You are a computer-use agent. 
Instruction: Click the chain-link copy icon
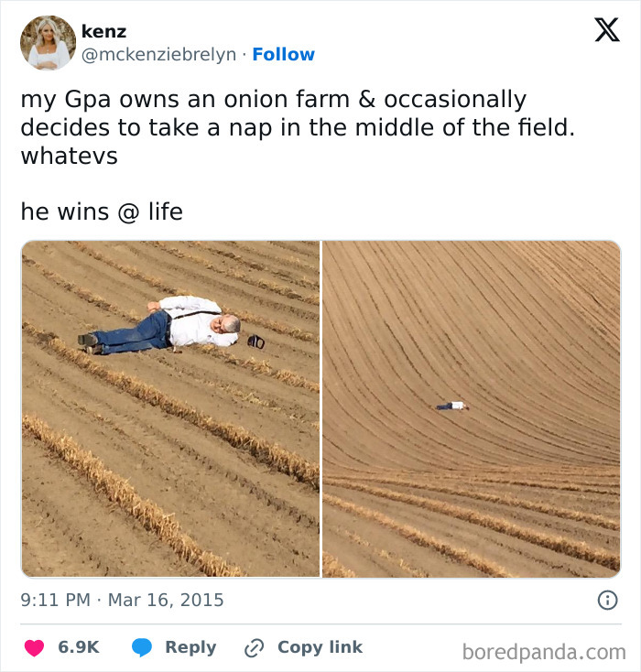pos(254,647)
